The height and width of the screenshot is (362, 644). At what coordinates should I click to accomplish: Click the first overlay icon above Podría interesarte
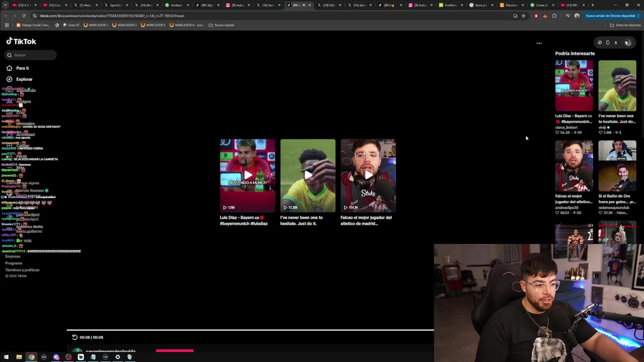click(599, 43)
